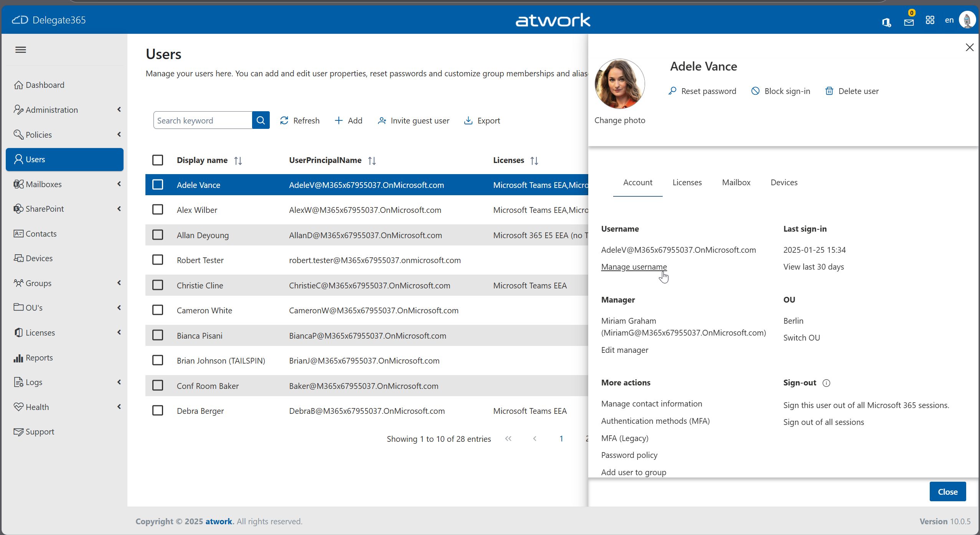Screen dimensions: 980x535
Task: Click the blue Close button
Action: tap(948, 492)
